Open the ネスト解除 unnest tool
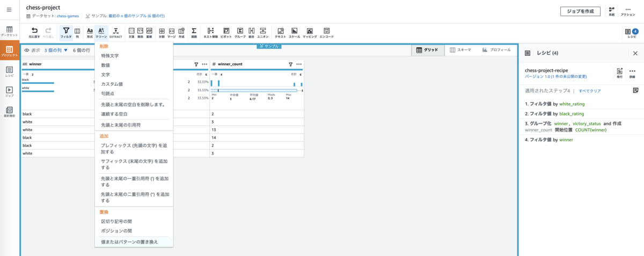The width and height of the screenshot is (644, 256). click(x=210, y=33)
